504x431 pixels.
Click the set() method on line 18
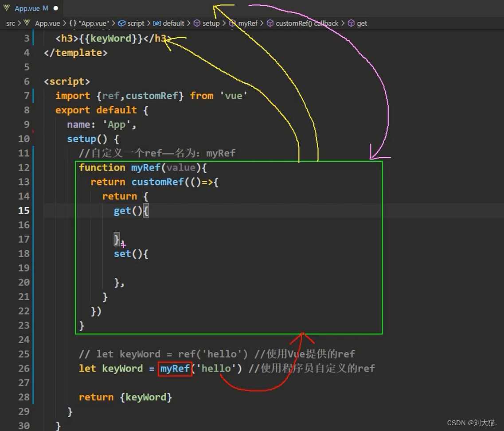[128, 254]
